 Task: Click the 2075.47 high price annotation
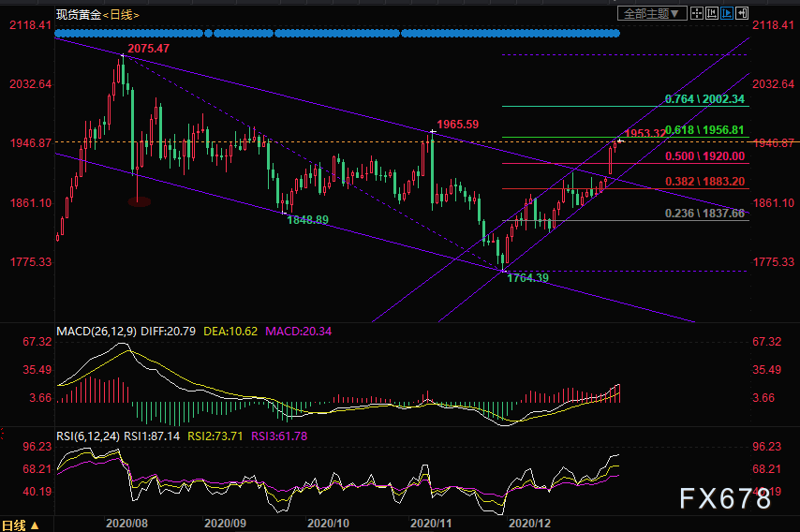[148, 48]
